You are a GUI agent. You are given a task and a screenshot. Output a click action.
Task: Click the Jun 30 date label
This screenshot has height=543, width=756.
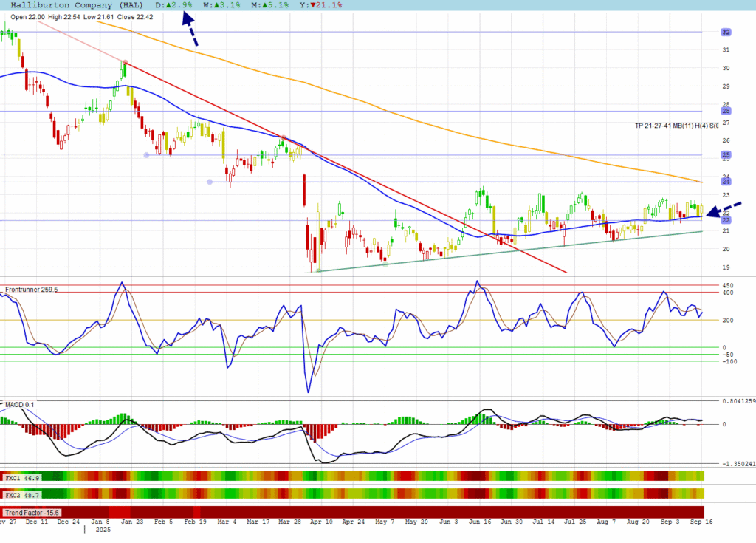tap(512, 522)
